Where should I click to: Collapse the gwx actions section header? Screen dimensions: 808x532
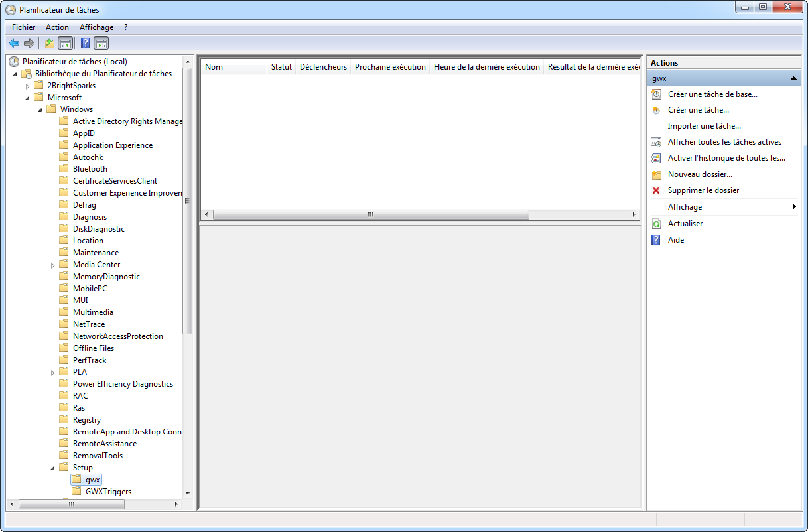point(793,78)
